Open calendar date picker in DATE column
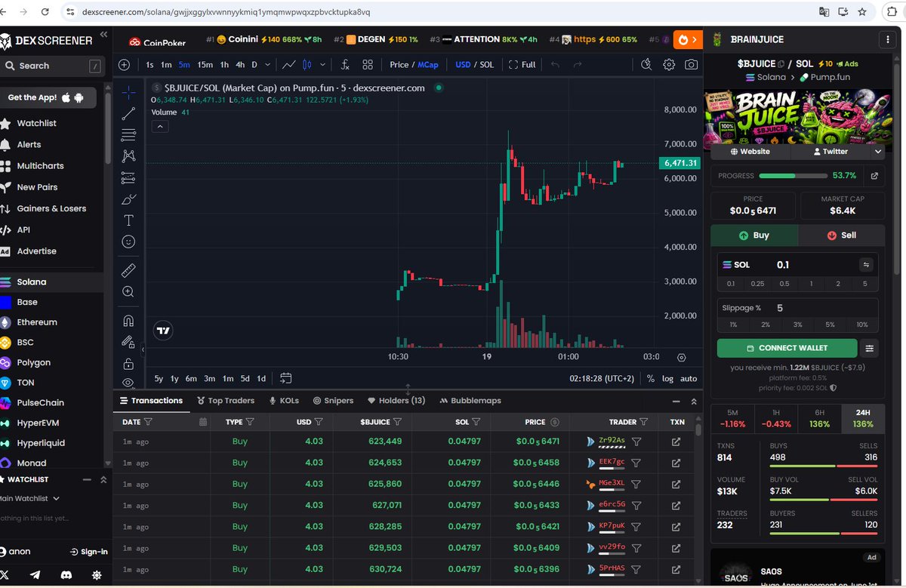The width and height of the screenshot is (906, 588). pos(202,422)
